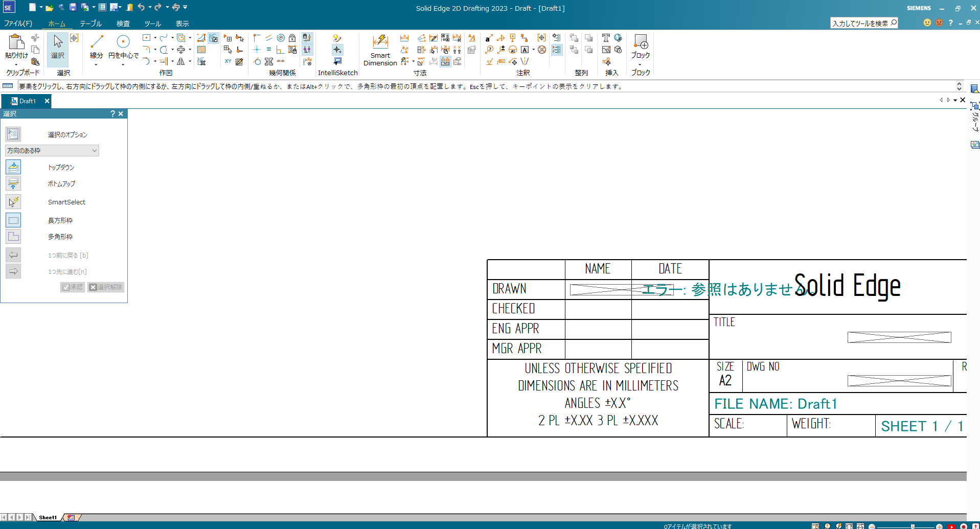Image resolution: width=980 pixels, height=529 pixels.
Task: Expand the Circle by Center dropdown arrow
Action: (123, 65)
